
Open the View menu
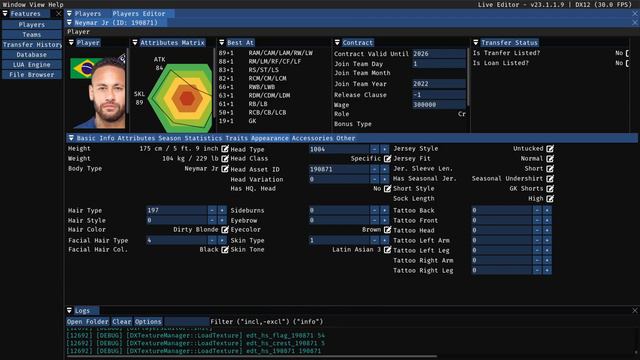pyautogui.click(x=37, y=4)
